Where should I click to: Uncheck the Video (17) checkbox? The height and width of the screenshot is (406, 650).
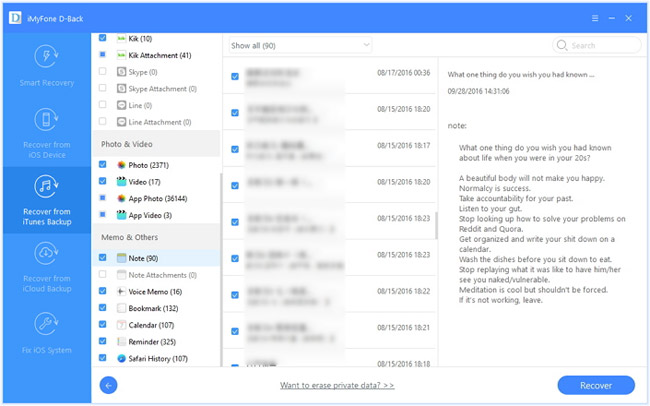pyautogui.click(x=102, y=181)
